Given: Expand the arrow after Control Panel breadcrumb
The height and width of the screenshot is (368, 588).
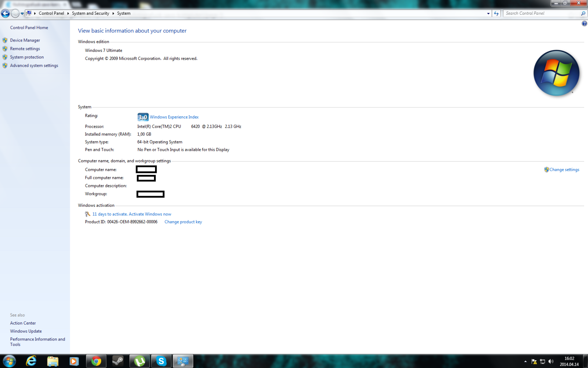Looking at the screenshot, I should tap(68, 13).
